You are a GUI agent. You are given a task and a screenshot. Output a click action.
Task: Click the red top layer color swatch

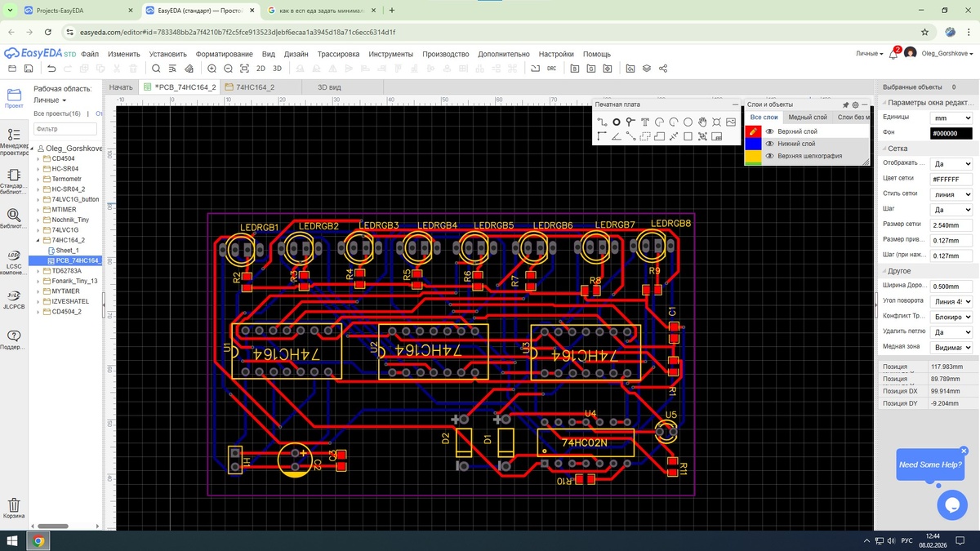754,131
